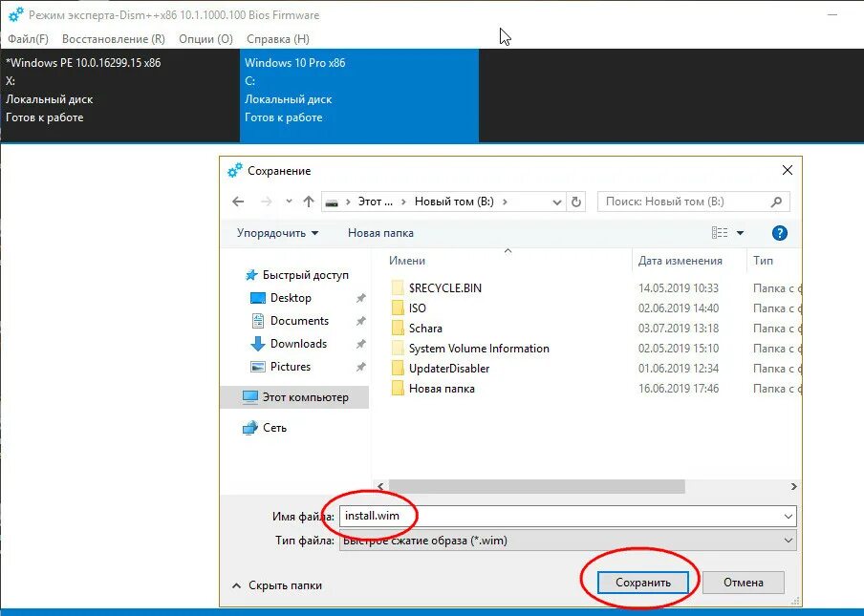Open Desktop in quick access
The height and width of the screenshot is (616, 864).
291,298
